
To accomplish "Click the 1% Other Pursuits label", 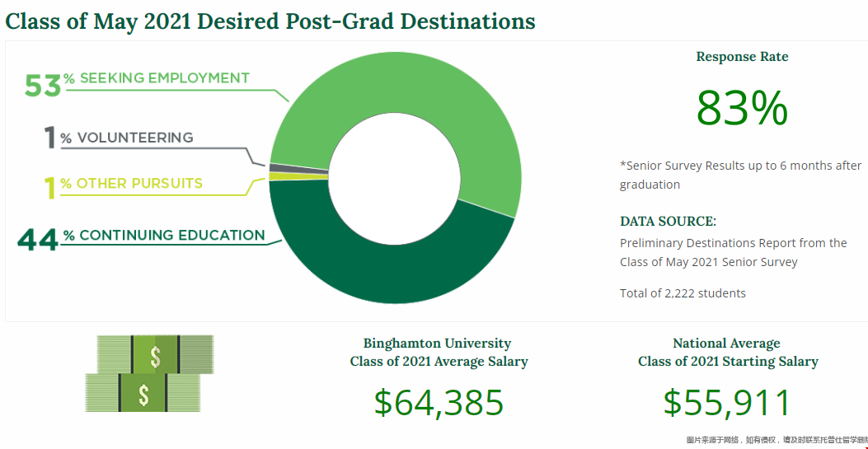I will tap(124, 185).
